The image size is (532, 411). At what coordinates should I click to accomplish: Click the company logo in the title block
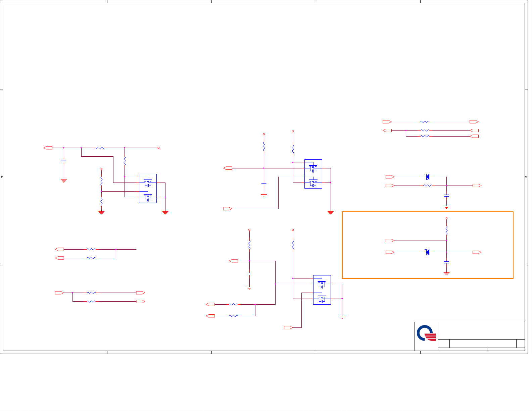[x=426, y=333]
